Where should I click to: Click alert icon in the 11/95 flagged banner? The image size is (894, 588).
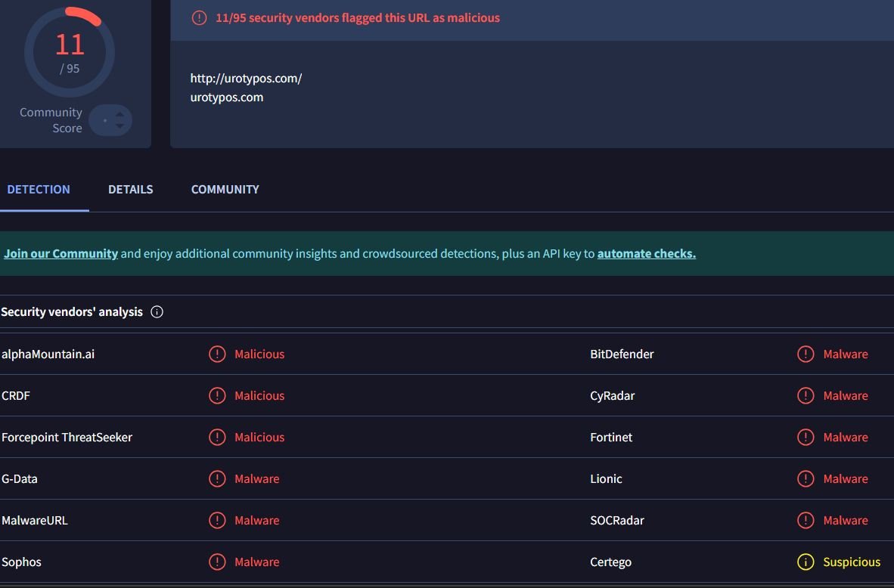coord(199,17)
